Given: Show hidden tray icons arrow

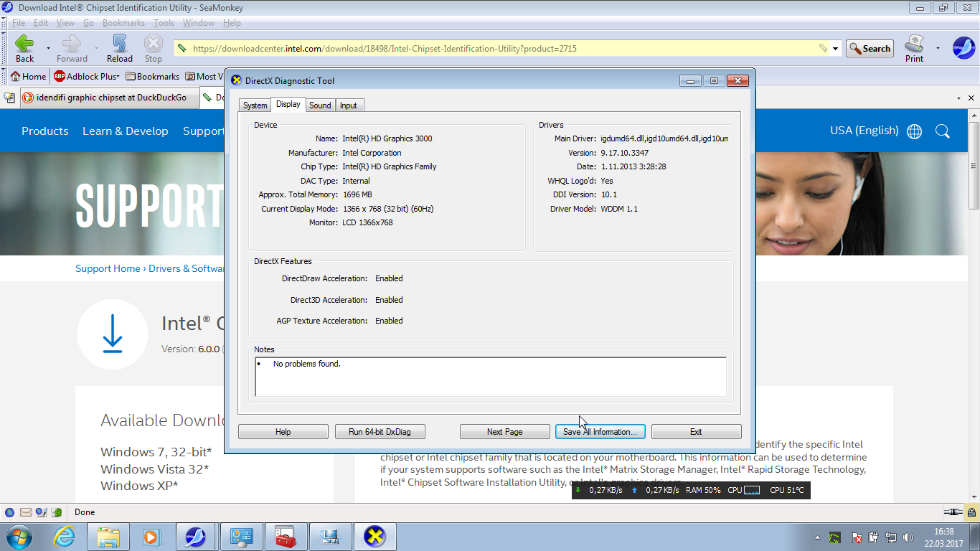Looking at the screenshot, I should click(x=817, y=537).
